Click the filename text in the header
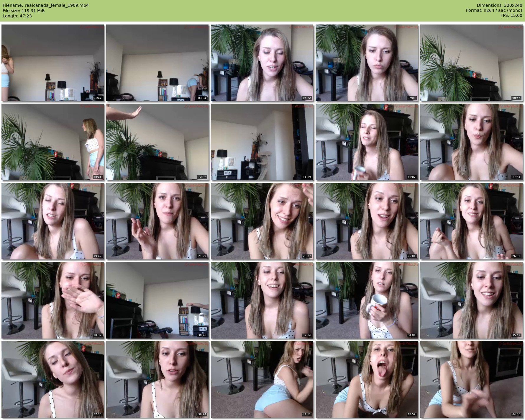Screen dimensions: 525x420 click(46, 5)
